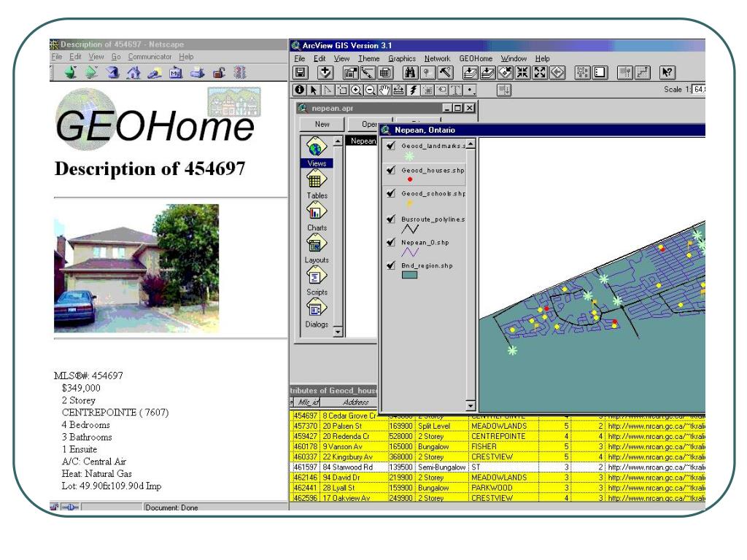Click the Netscape Security lock icon
This screenshot has height=560, width=747.
tap(219, 72)
